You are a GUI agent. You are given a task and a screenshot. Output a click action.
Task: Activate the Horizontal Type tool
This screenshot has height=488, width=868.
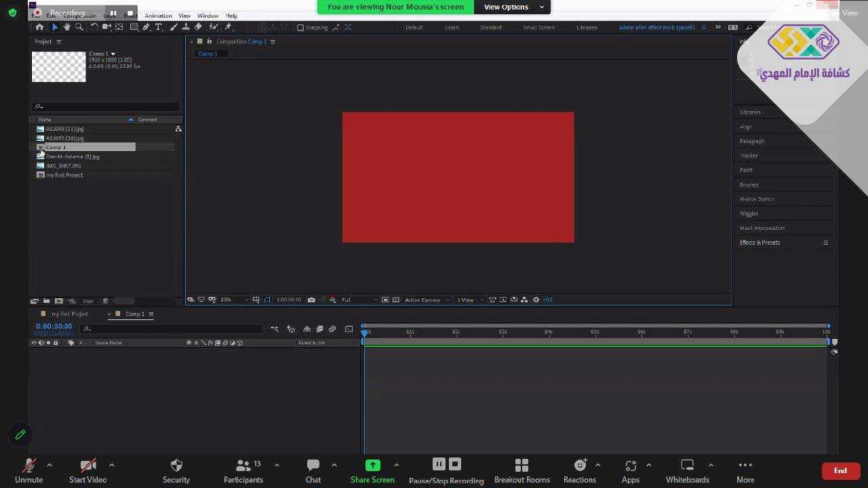click(159, 27)
